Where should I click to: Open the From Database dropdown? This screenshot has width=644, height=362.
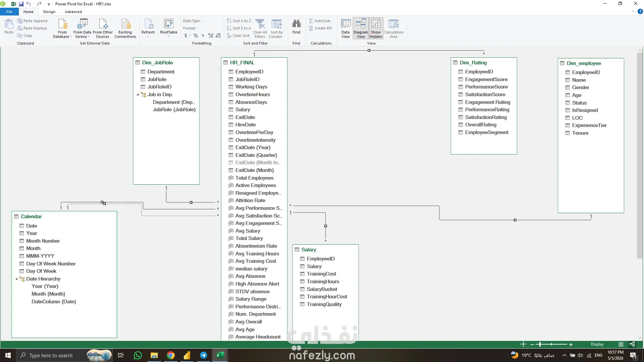[62, 28]
